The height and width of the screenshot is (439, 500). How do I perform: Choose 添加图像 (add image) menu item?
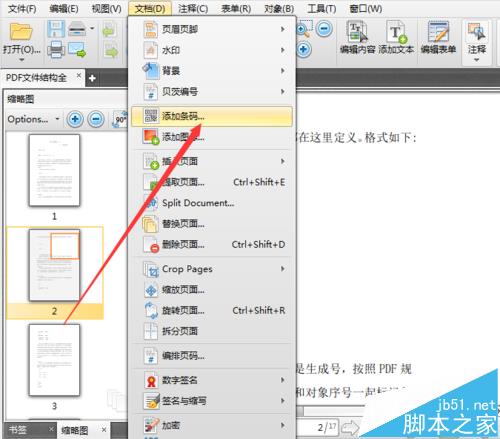tap(212, 137)
